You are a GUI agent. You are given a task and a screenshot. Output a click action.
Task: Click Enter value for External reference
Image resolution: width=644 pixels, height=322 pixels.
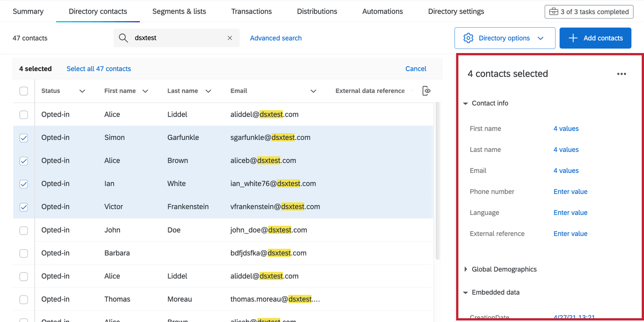click(571, 234)
